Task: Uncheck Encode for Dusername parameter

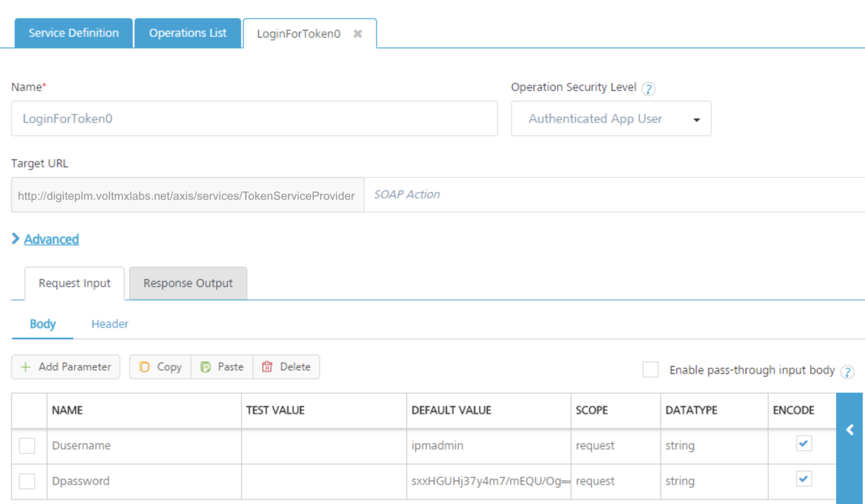Action: [x=803, y=443]
